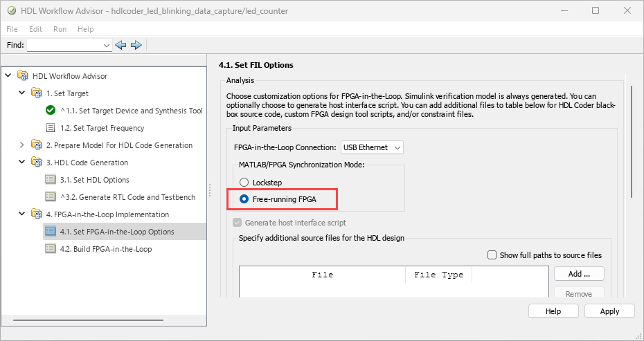Click the Help button at bottom

tap(553, 311)
